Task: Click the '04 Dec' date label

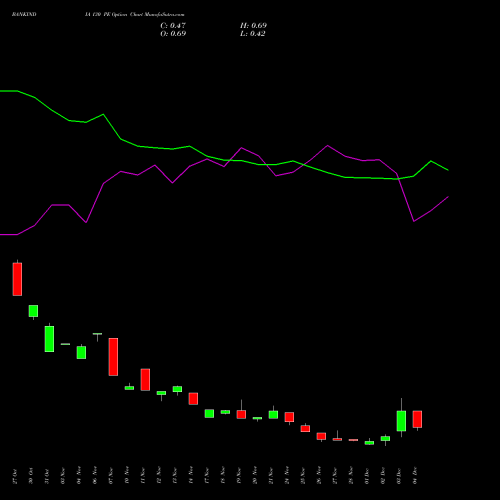Action: pyautogui.click(x=415, y=476)
